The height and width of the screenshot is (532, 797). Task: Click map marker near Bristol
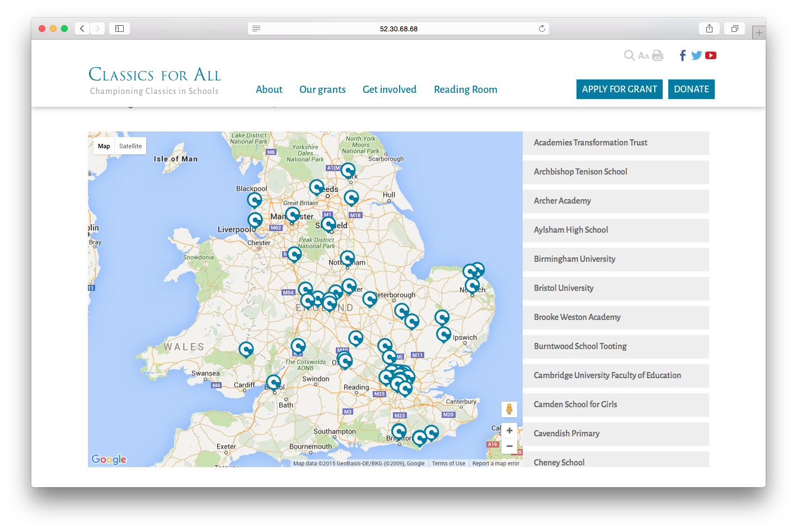tap(274, 383)
